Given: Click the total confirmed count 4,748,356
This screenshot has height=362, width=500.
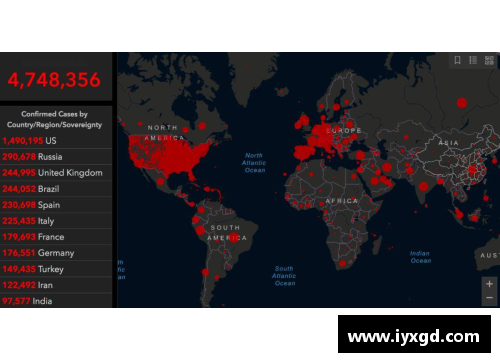Looking at the screenshot, I should pyautogui.click(x=54, y=80).
